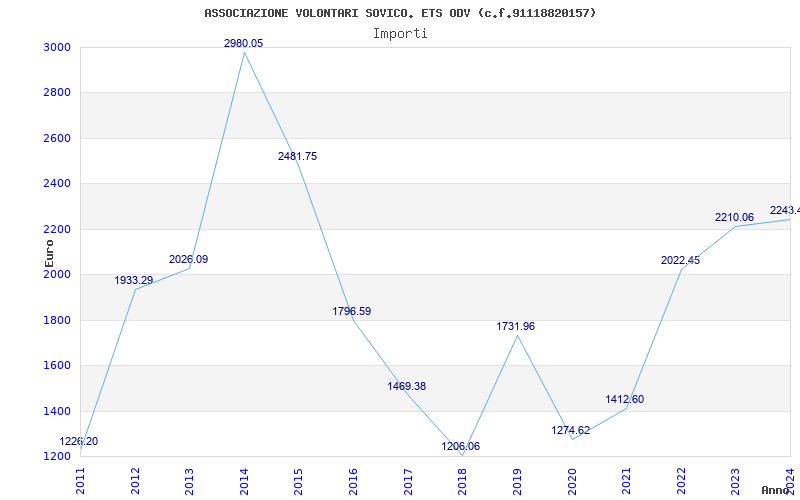This screenshot has height=500, width=800.
Task: Click the 2400 y-axis tick label
Action: (x=57, y=184)
